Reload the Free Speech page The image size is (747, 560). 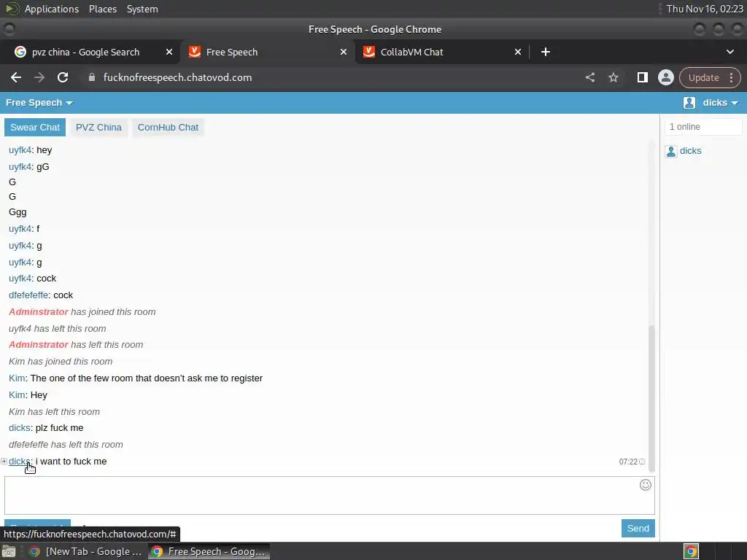[63, 77]
